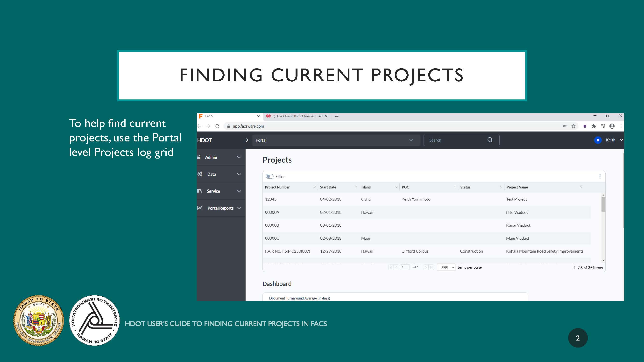Go to first page of grid
The height and width of the screenshot is (362, 644).
tap(391, 267)
